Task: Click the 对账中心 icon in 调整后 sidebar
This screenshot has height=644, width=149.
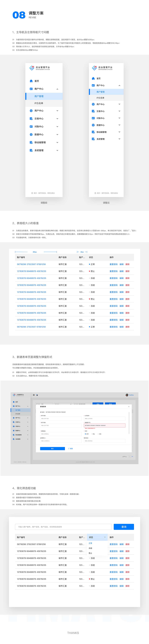Action: click(x=93, y=118)
